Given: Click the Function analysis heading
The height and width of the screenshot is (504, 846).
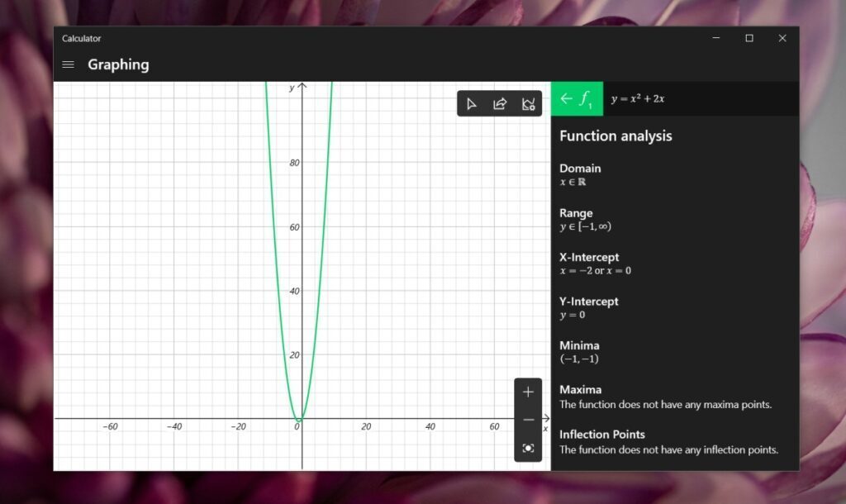Looking at the screenshot, I should point(615,136).
